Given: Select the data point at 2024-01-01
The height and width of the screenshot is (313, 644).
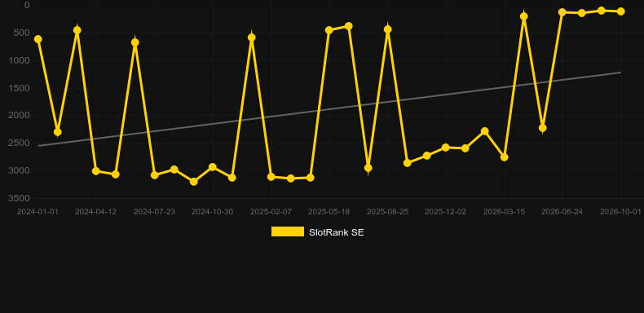Looking at the screenshot, I should [38, 39].
